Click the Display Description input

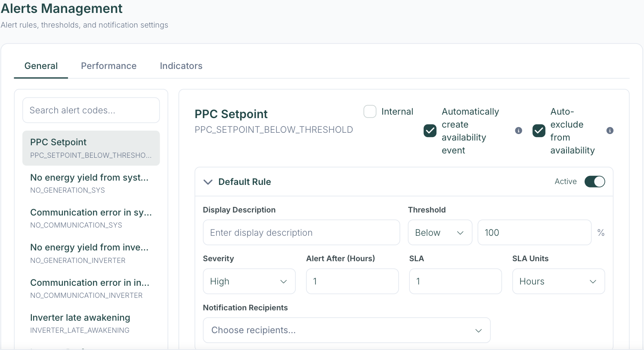coord(301,233)
